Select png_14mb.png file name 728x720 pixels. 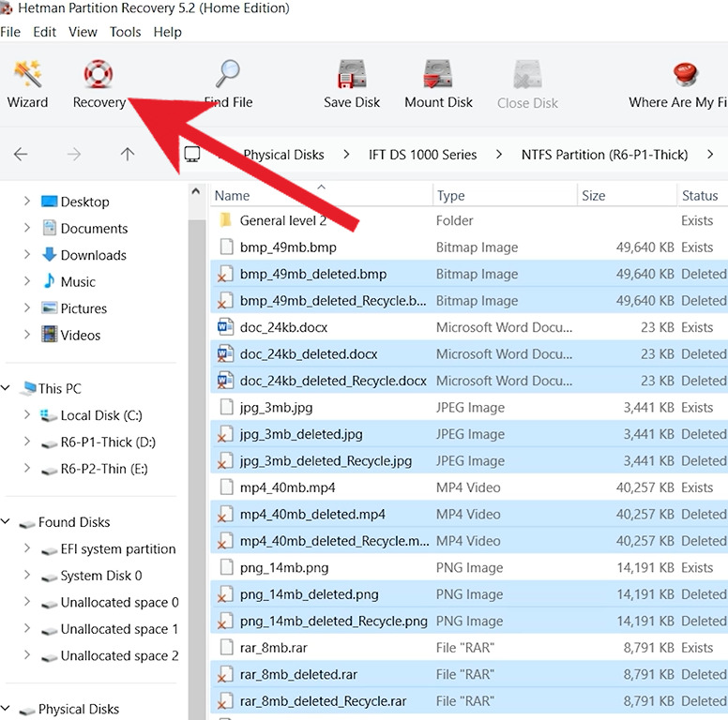click(x=284, y=568)
